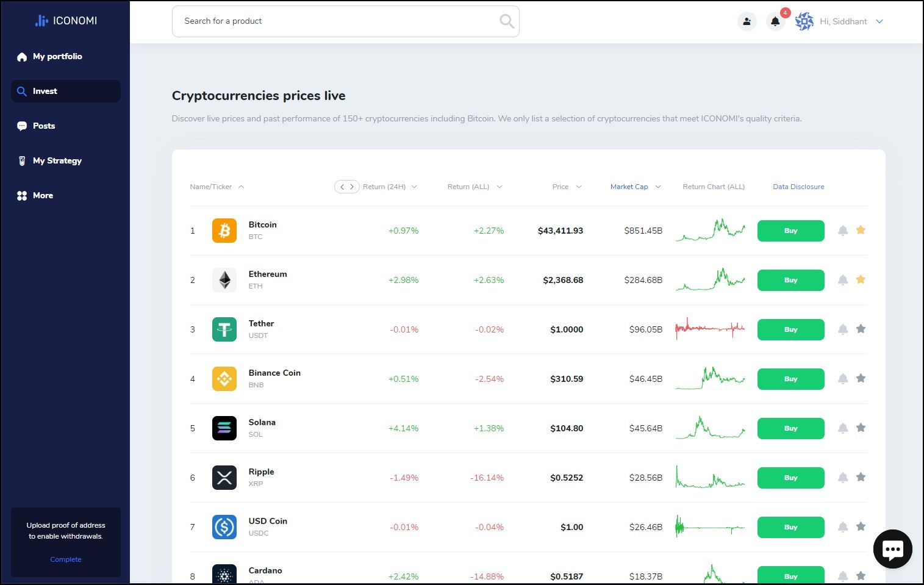Open the live chat bubble

[x=892, y=549]
